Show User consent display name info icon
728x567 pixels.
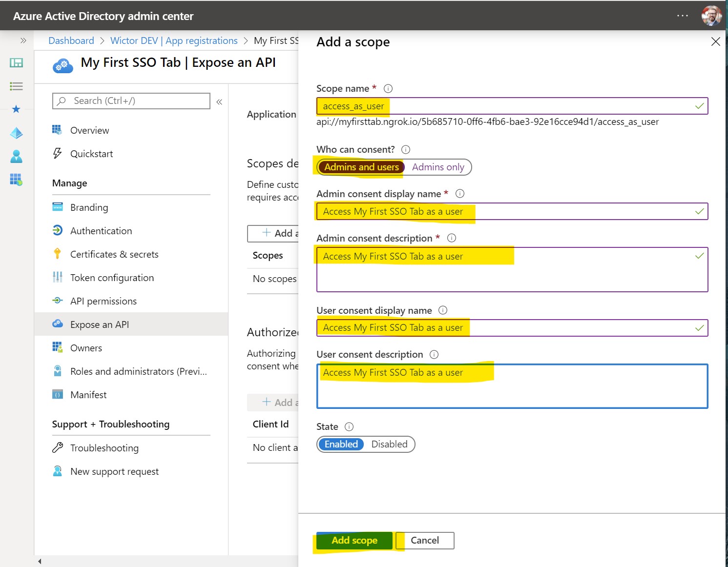point(443,310)
